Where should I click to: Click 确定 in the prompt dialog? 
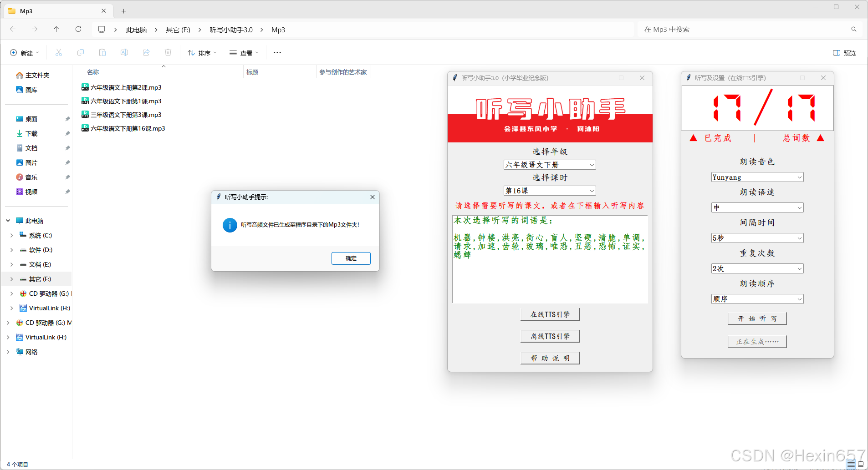coord(351,258)
